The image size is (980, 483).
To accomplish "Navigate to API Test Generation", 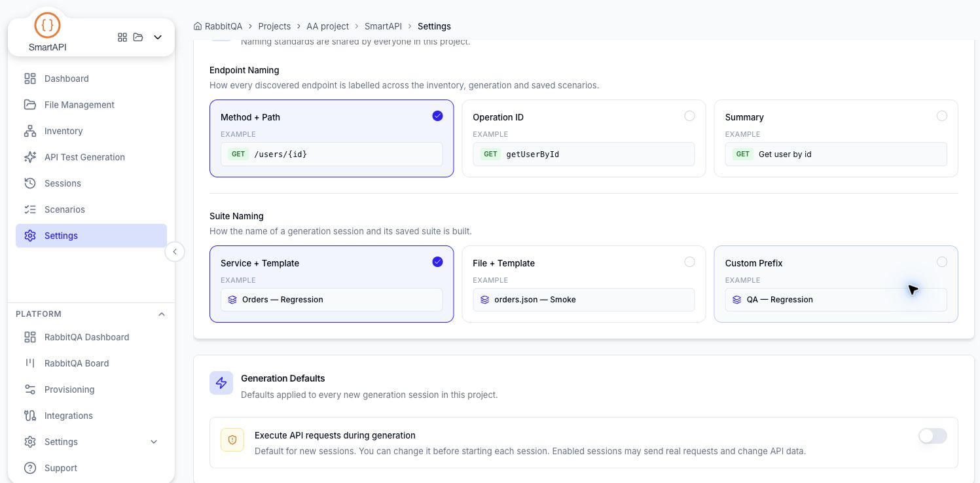I will pos(91,157).
